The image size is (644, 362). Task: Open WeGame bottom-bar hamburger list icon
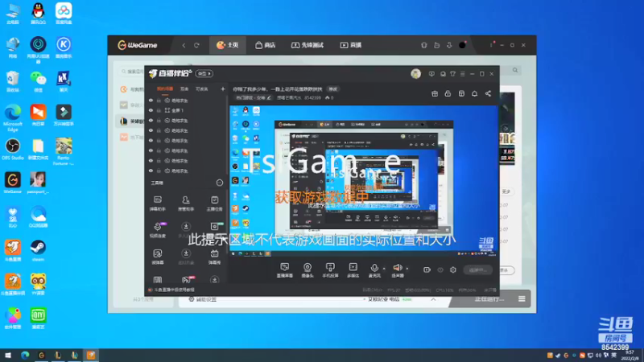pos(522,298)
